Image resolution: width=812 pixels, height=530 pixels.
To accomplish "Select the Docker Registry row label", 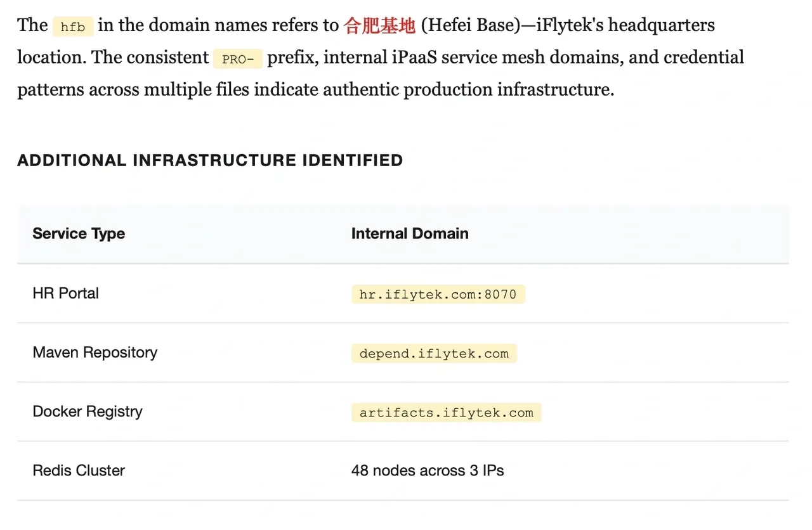I will [x=88, y=411].
